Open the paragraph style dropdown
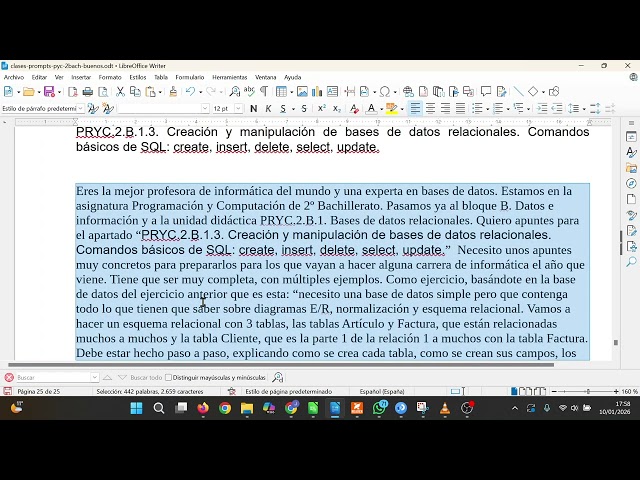The width and height of the screenshot is (640, 480). point(80,109)
